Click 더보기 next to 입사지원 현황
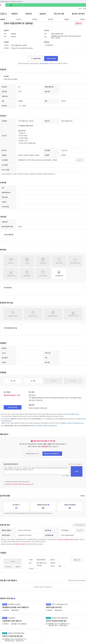86x644 pixels. click(83, 496)
